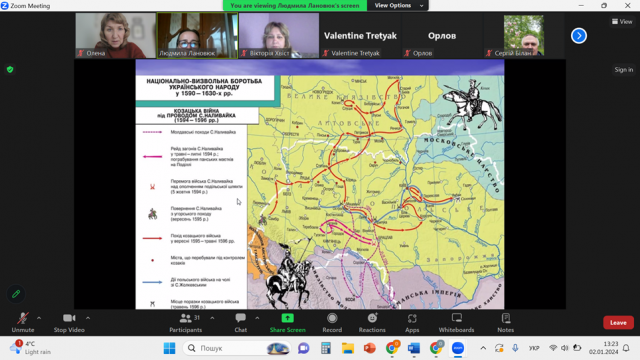Click the green 'You are viewing' screen banner
640x360 pixels.
coord(295,5)
